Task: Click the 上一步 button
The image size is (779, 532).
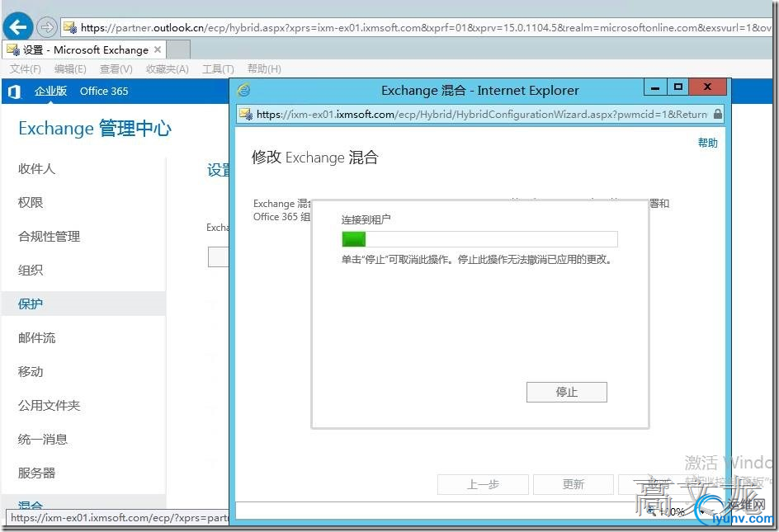Action: (x=483, y=484)
